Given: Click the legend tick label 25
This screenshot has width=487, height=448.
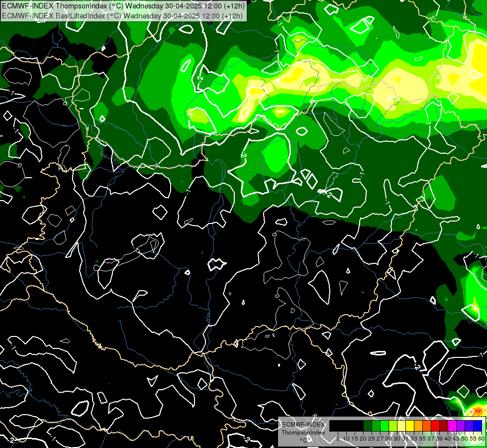Looking at the screenshot, I should pyautogui.click(x=372, y=439).
